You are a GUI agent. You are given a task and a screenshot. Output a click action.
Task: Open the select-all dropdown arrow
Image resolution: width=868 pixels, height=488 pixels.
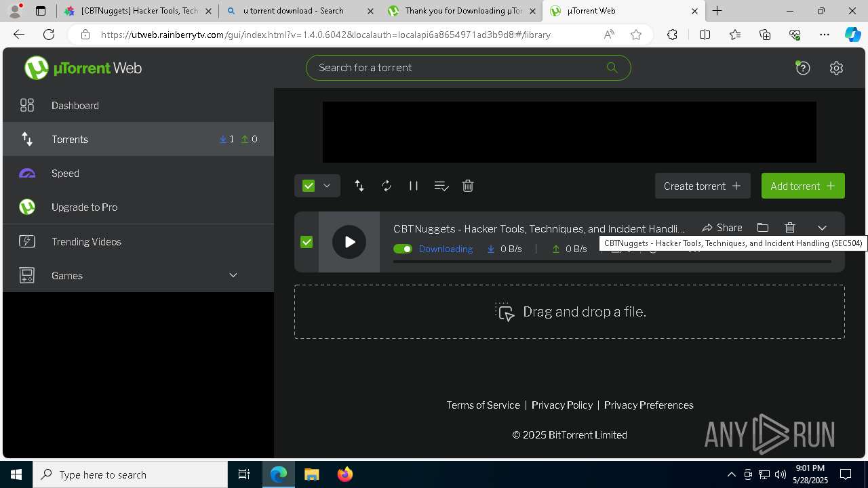(327, 186)
